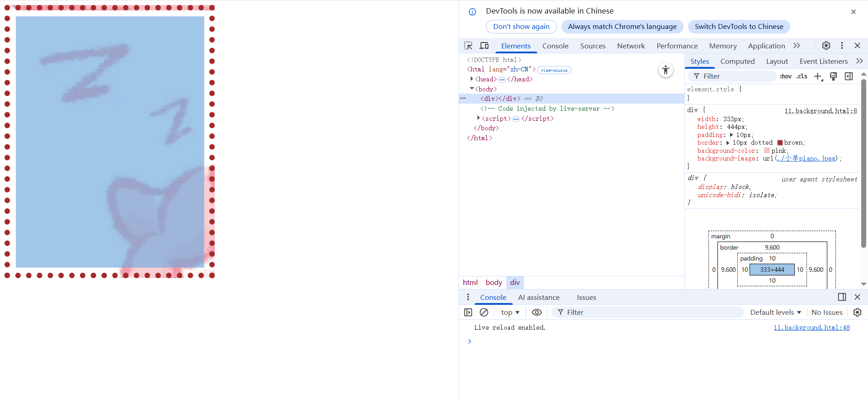Screen dimensions: 868x398
Task: Click the No Issues indicator
Action: 827,313
